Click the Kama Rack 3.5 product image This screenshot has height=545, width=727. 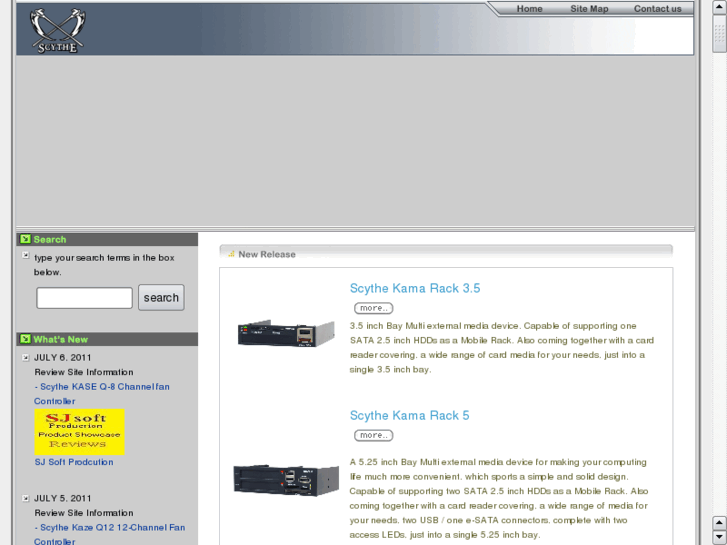click(286, 333)
